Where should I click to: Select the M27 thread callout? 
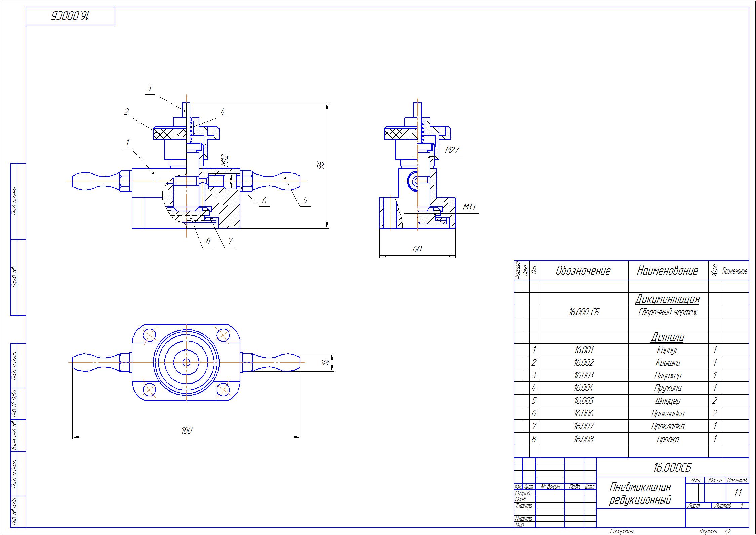[452, 150]
